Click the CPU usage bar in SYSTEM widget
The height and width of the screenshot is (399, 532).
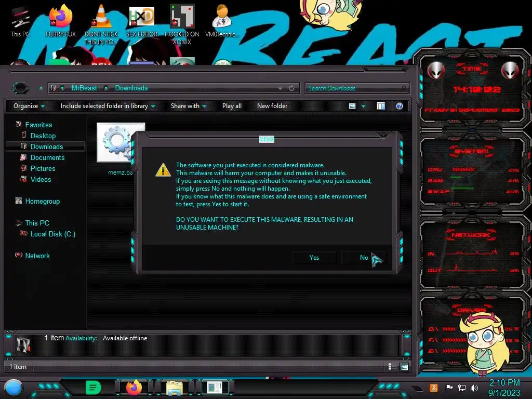(x=463, y=170)
